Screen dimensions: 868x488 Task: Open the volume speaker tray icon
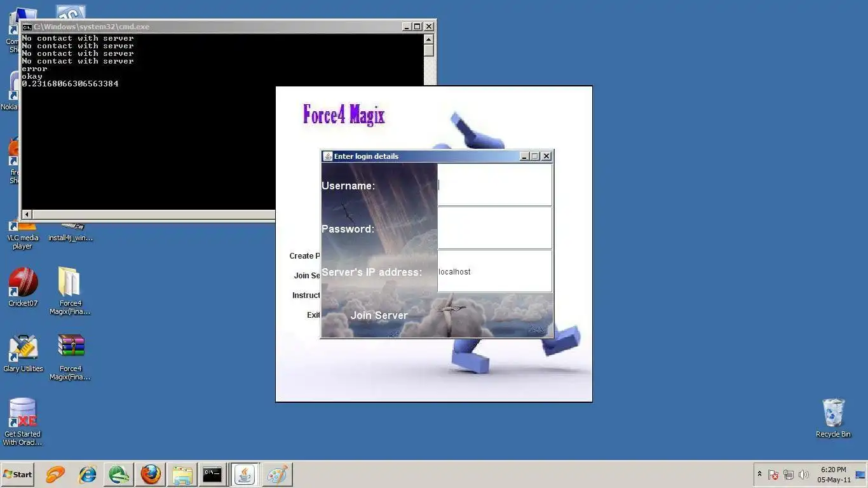click(x=804, y=475)
